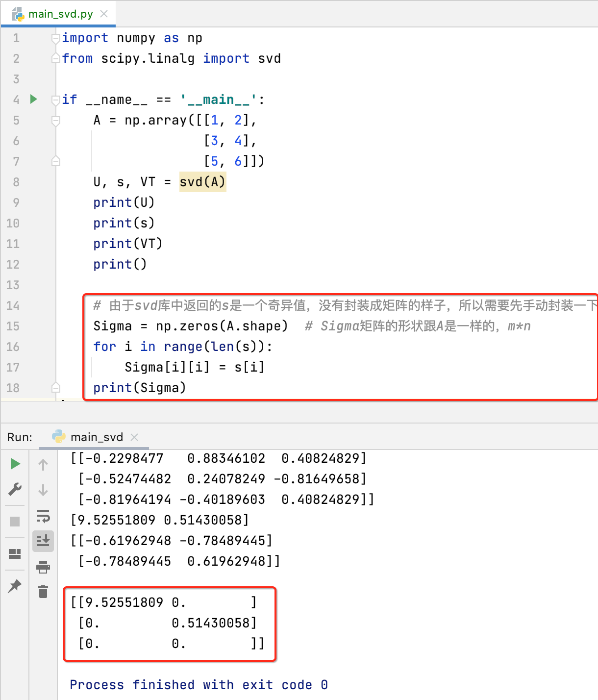Go up the stack trace arrow
Image resolution: width=598 pixels, height=700 pixels.
[x=43, y=464]
